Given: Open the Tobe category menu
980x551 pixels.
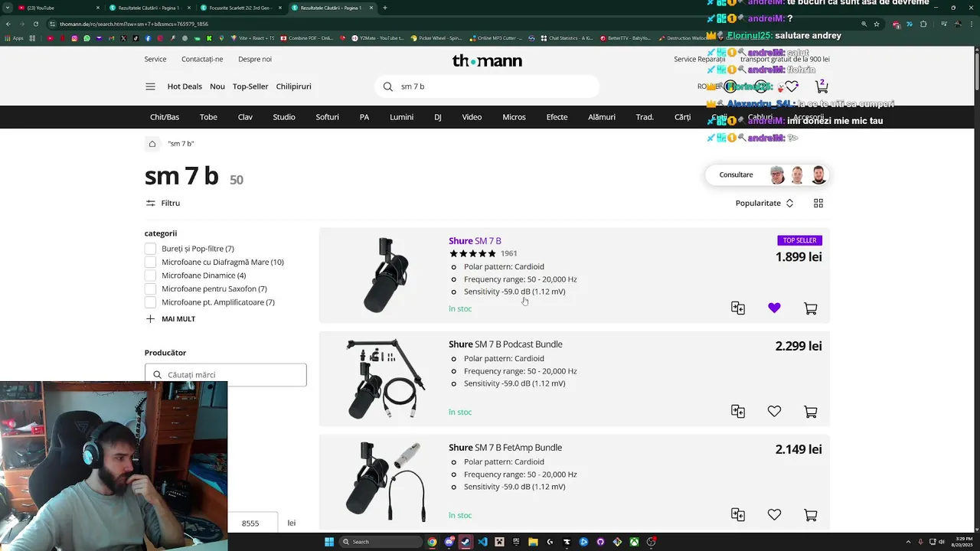Looking at the screenshot, I should pos(208,117).
